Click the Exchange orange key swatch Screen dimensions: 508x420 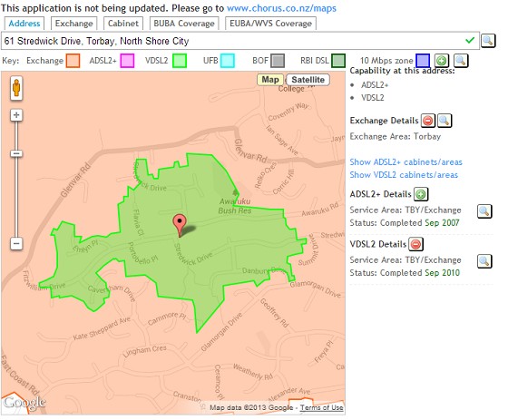click(73, 61)
